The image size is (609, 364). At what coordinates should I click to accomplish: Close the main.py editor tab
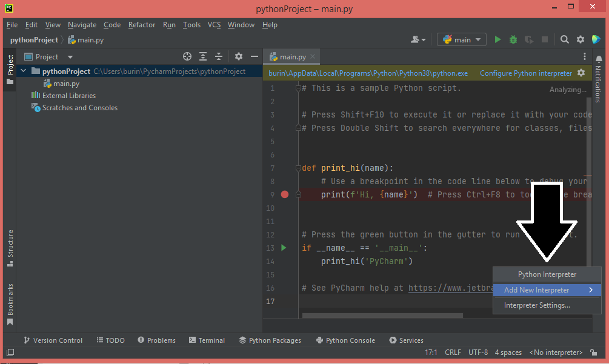tap(313, 57)
